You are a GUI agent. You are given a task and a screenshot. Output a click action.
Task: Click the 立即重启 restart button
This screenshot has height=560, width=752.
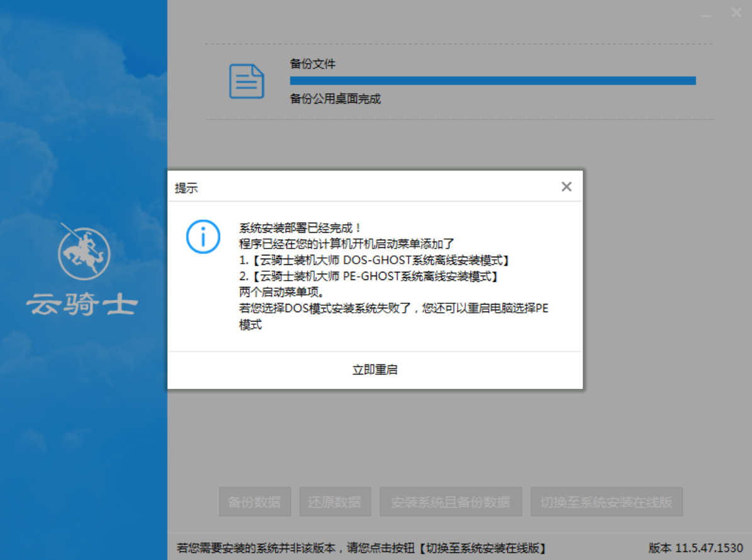point(375,370)
